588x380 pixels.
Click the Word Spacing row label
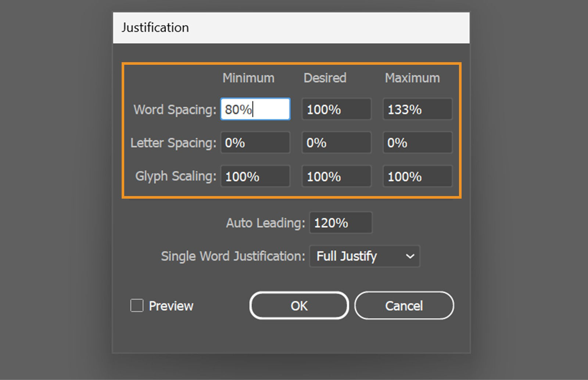tap(174, 109)
